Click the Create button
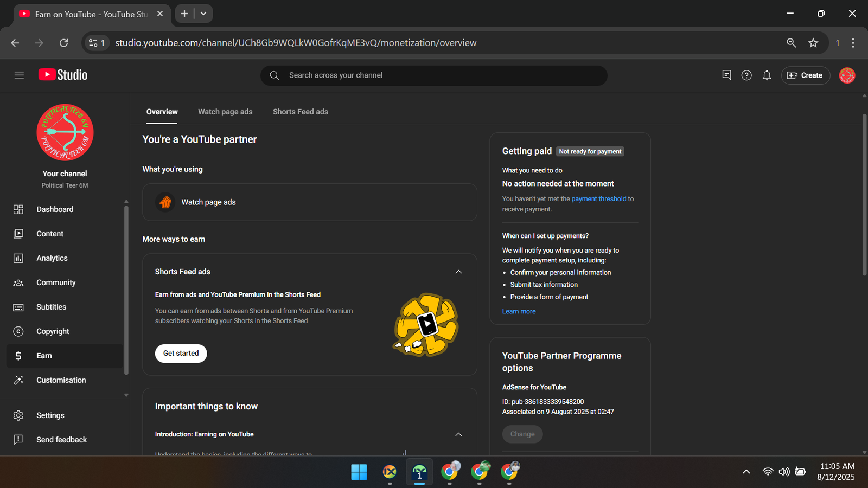 pos(806,75)
